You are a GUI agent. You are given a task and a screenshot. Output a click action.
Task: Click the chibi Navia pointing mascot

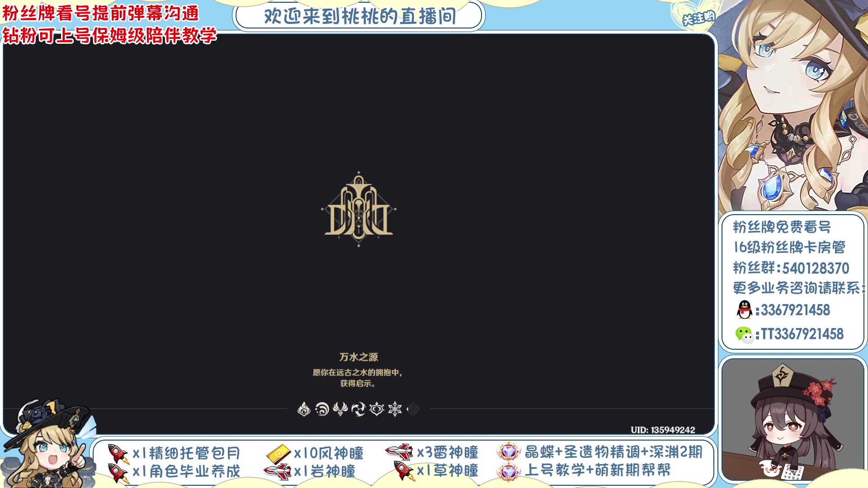point(49,444)
